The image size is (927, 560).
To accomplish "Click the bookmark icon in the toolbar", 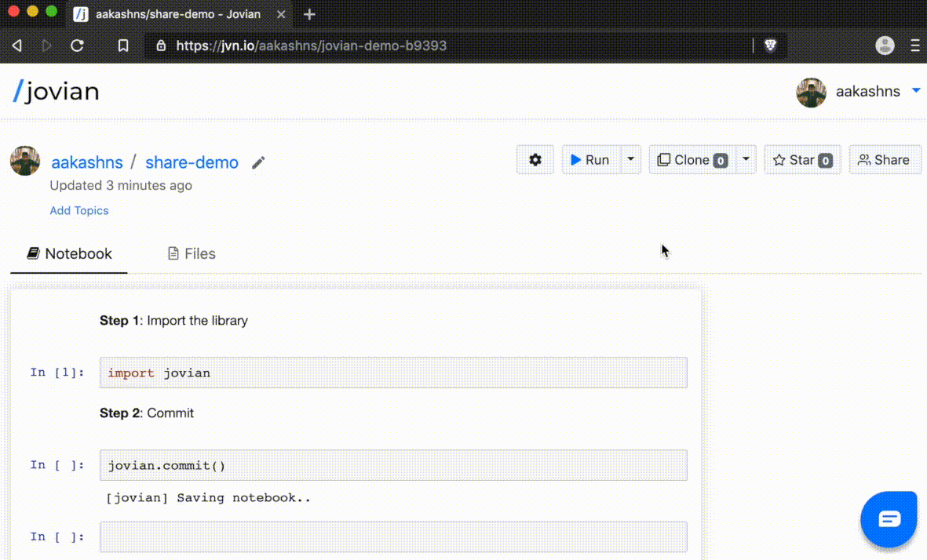I will click(x=123, y=45).
